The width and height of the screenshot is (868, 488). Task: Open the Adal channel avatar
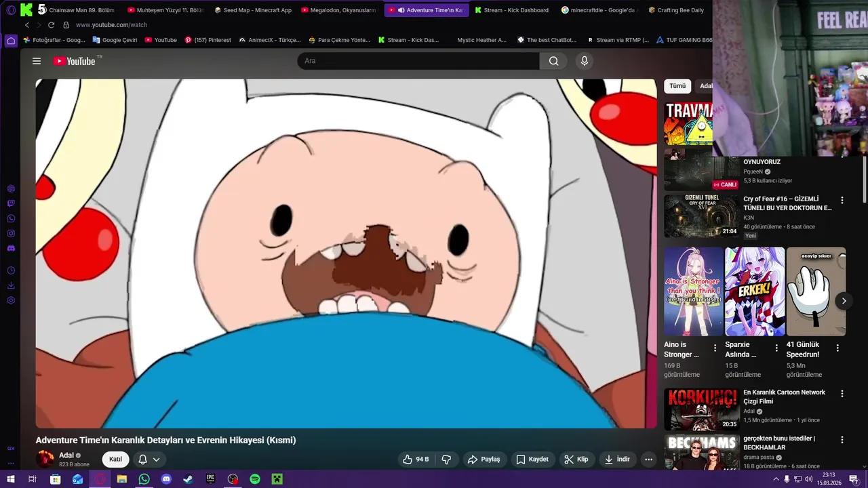point(45,459)
